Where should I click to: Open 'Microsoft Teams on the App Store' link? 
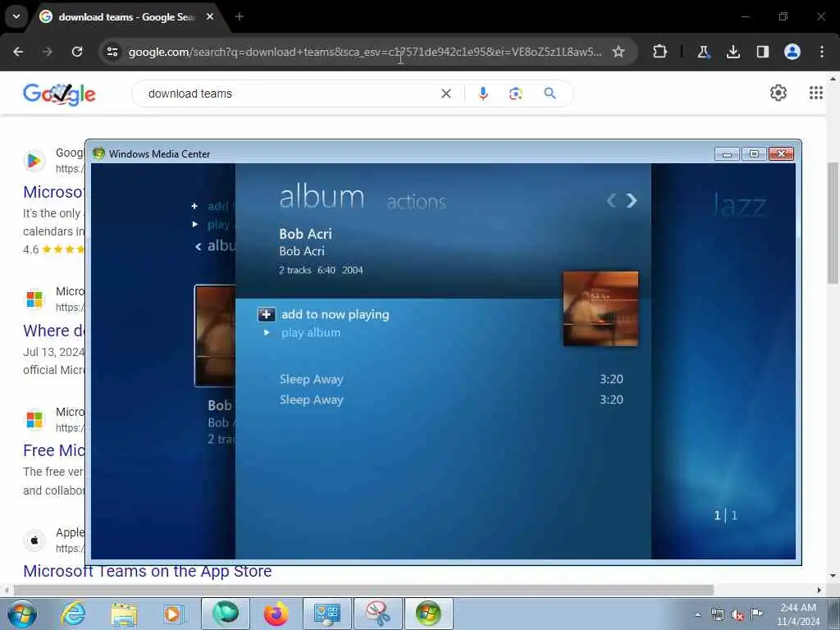point(148,571)
